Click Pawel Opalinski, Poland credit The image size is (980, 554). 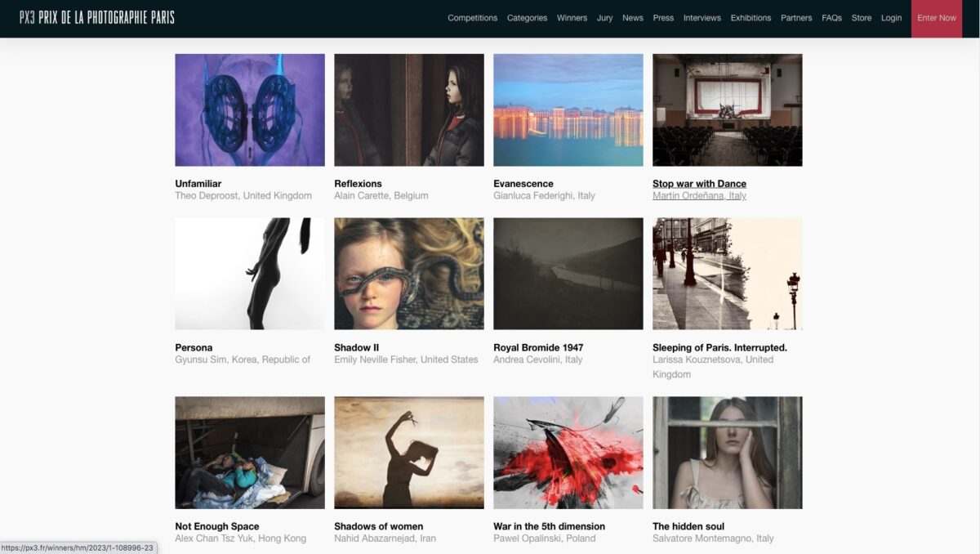(545, 538)
